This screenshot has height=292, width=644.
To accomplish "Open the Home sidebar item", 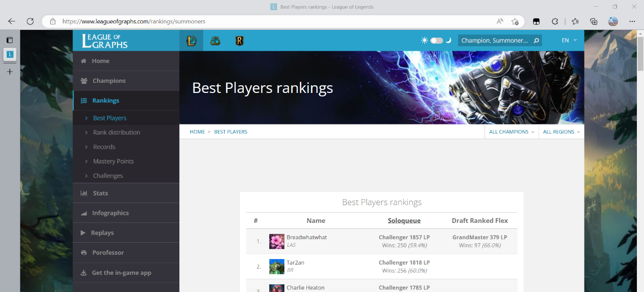I will point(126,61).
